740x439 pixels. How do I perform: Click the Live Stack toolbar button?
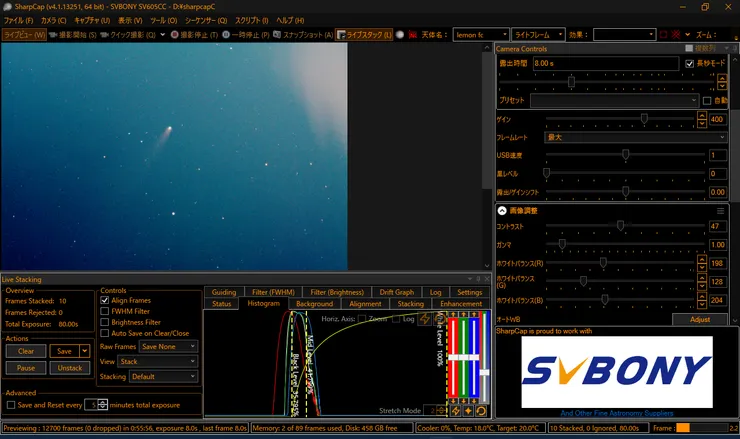pyautogui.click(x=363, y=34)
